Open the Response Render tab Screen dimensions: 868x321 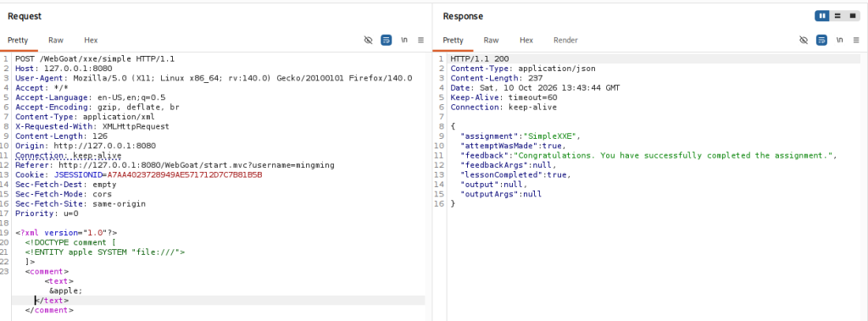[565, 40]
